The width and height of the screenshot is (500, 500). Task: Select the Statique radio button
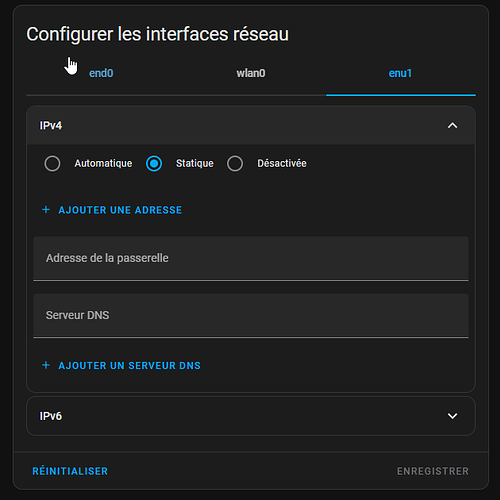154,164
